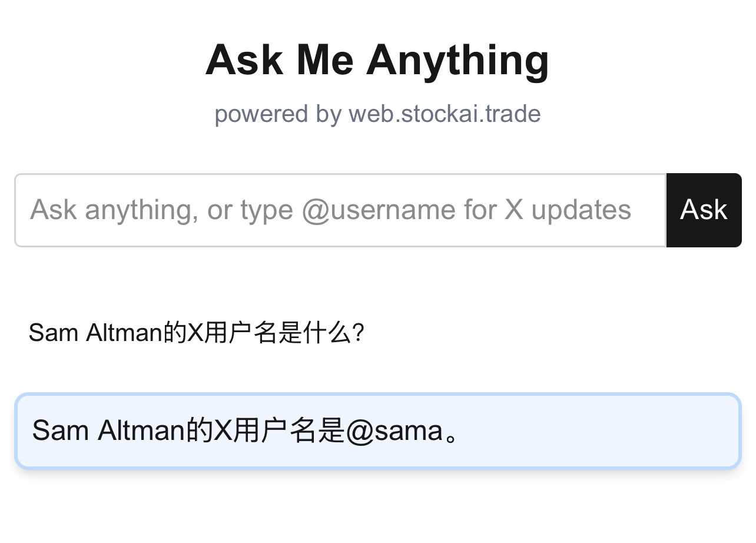
Task: Click the Ask Me Anything heading
Action: [x=377, y=59]
